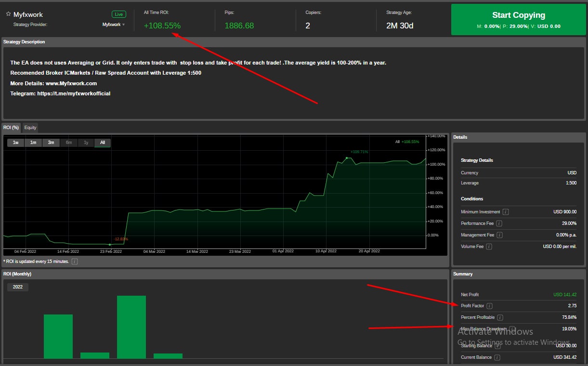588x366 pixels.
Task: Click the Percent Profitable value 75.84%
Action: pyautogui.click(x=569, y=317)
